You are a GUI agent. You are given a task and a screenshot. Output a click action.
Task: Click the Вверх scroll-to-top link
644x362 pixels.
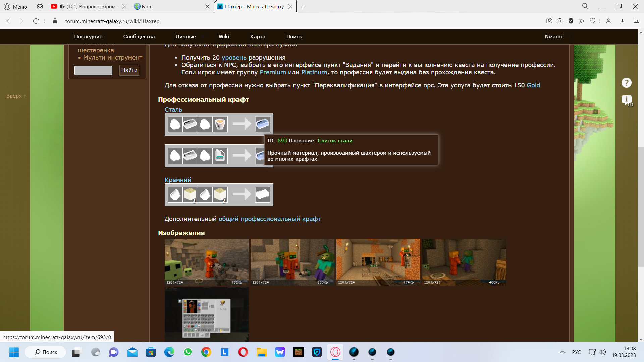pyautogui.click(x=16, y=96)
